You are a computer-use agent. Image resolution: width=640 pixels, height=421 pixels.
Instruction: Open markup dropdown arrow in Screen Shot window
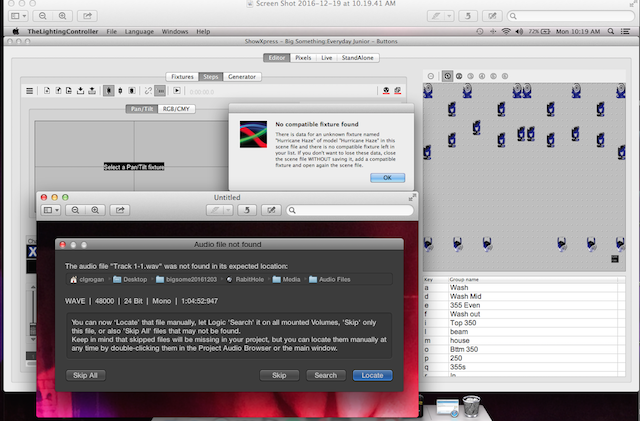[x=449, y=16]
